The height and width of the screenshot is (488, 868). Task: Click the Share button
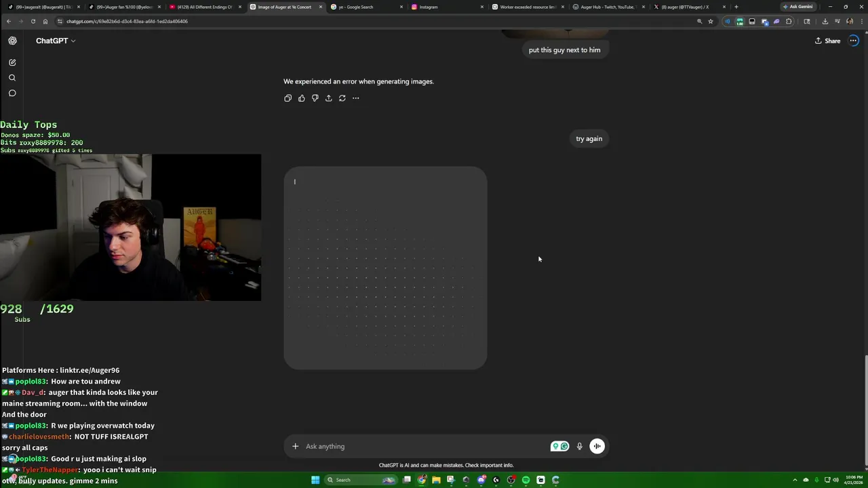[x=827, y=41]
